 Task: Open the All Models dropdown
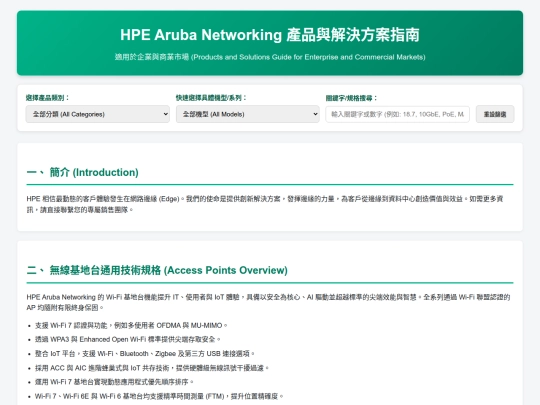pos(248,114)
